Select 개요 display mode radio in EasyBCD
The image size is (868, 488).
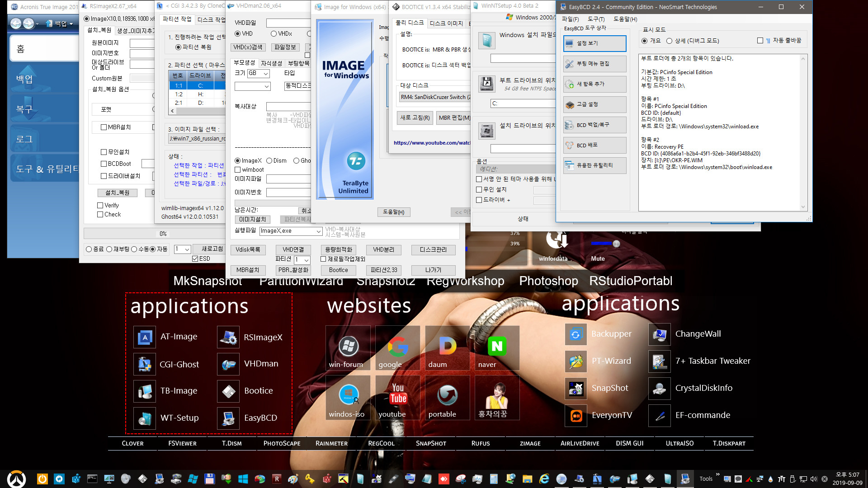tap(644, 41)
